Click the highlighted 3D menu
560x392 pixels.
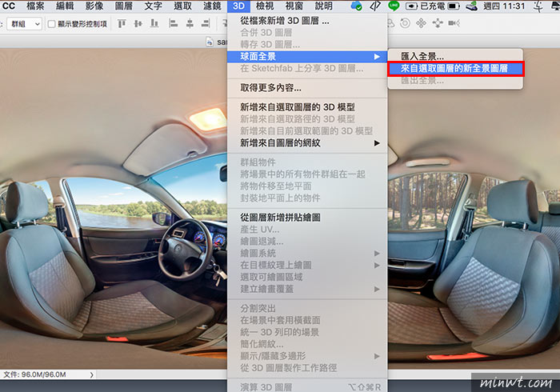tap(238, 6)
